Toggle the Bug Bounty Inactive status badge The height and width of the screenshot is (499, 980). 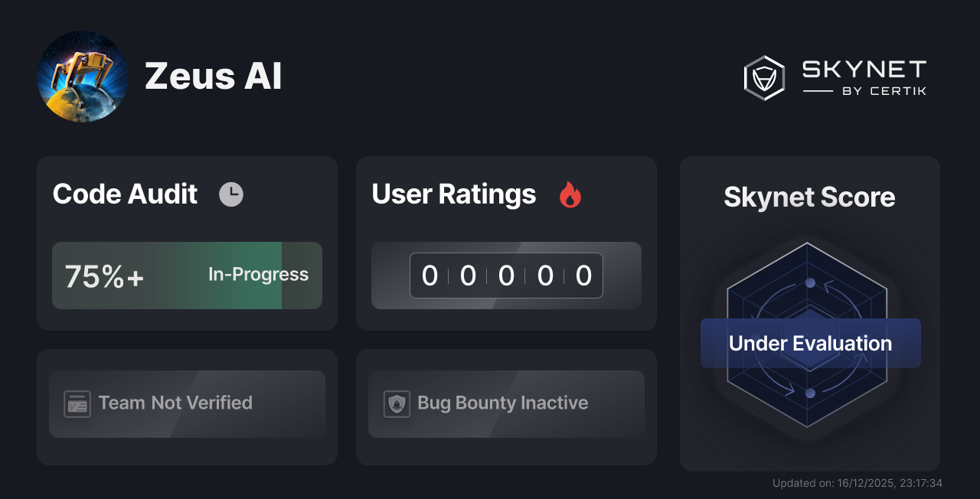click(x=506, y=403)
